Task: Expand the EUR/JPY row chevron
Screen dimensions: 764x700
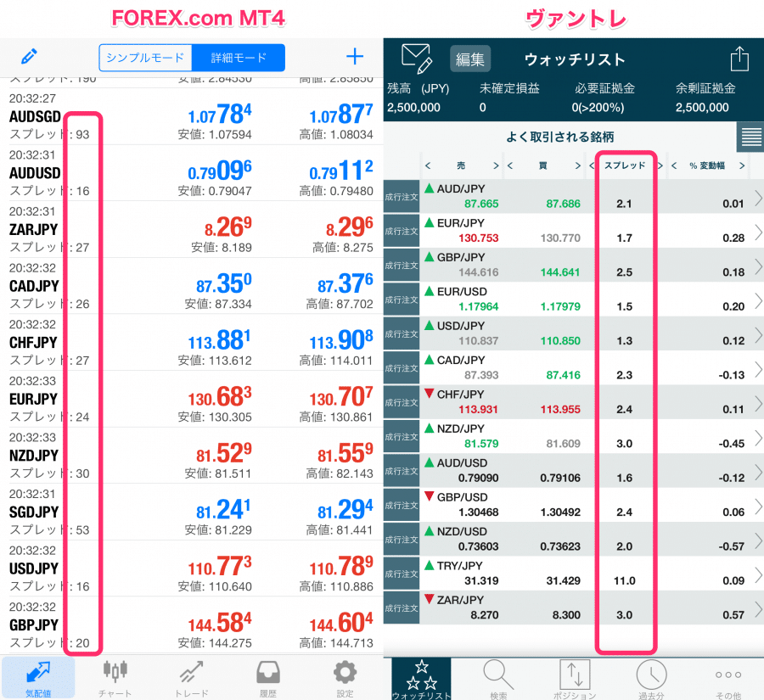Action: [x=758, y=232]
